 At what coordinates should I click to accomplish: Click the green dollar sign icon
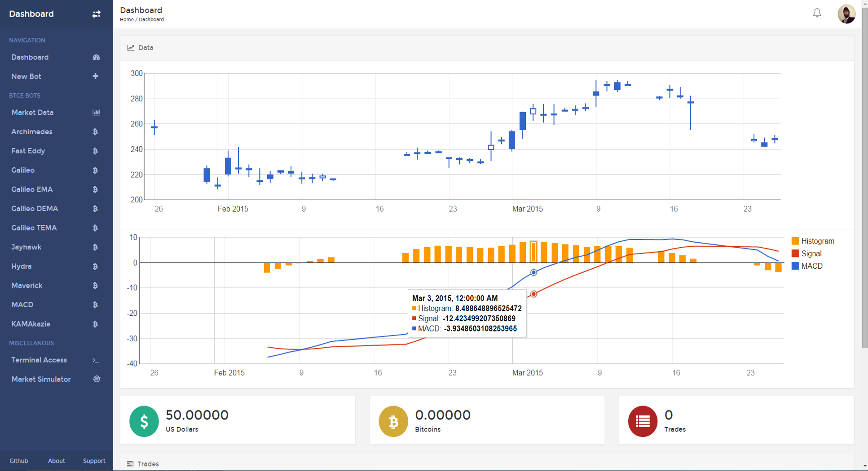click(144, 421)
